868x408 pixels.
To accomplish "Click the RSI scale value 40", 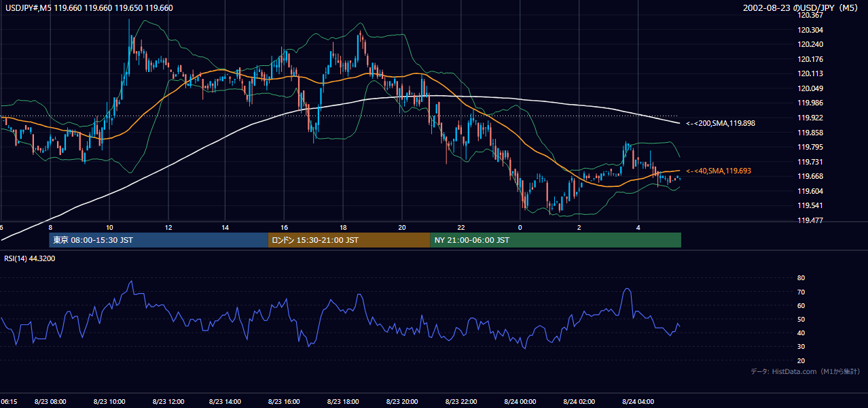I will [801, 333].
